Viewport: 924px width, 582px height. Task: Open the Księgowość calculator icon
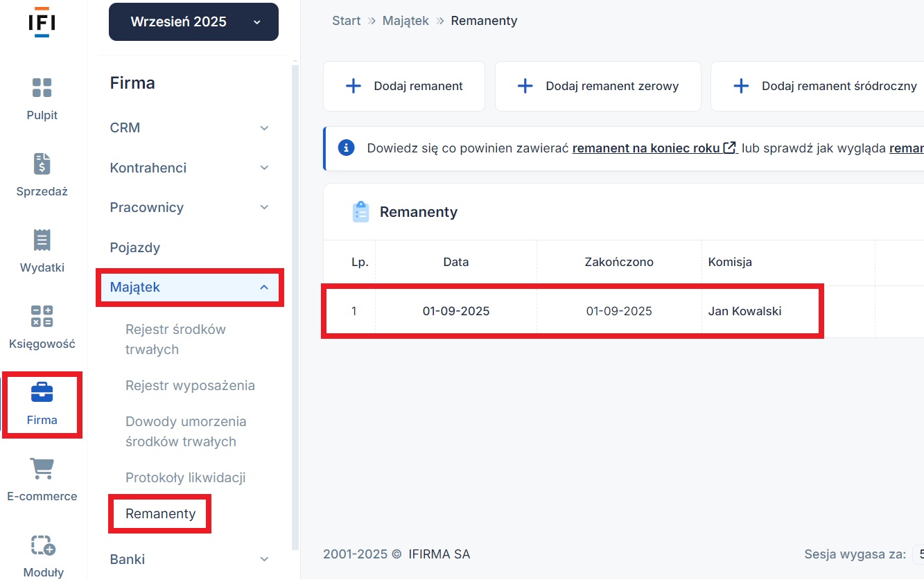(42, 317)
